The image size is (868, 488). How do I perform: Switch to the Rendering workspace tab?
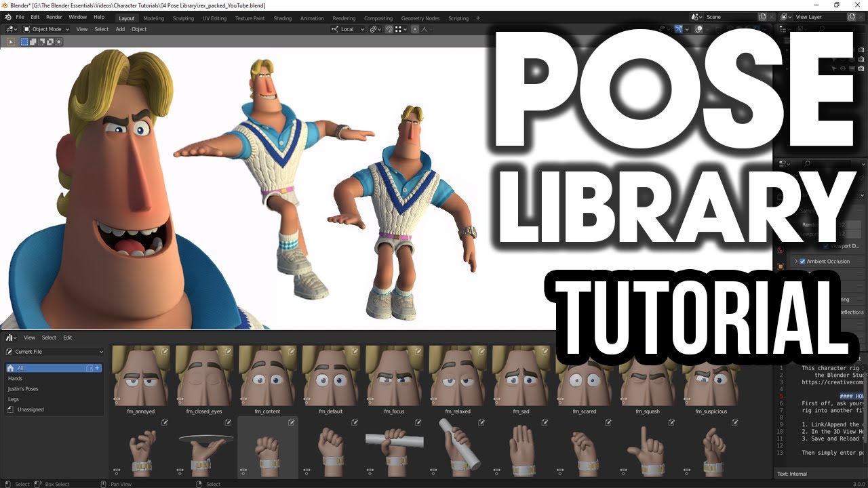pos(344,18)
